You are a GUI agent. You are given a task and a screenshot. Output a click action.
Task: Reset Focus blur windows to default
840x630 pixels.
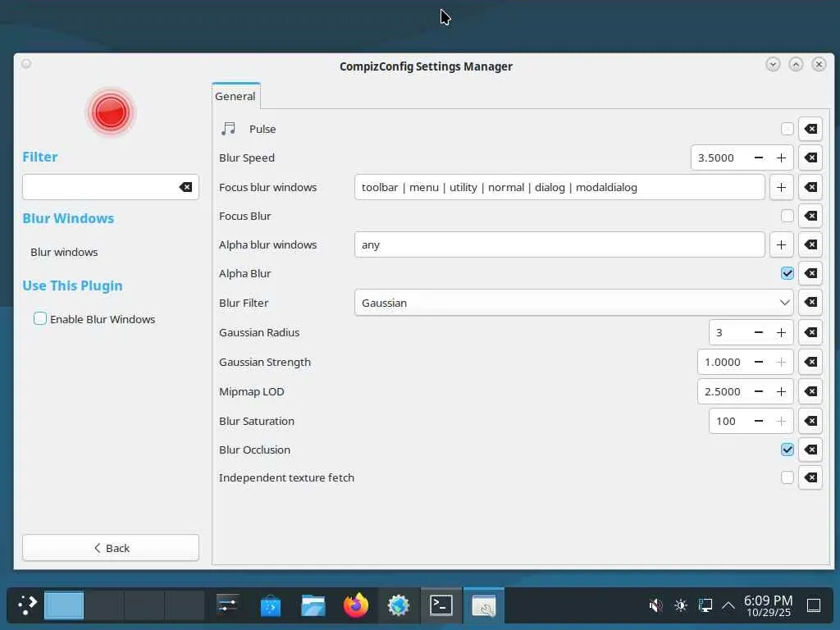pos(810,188)
